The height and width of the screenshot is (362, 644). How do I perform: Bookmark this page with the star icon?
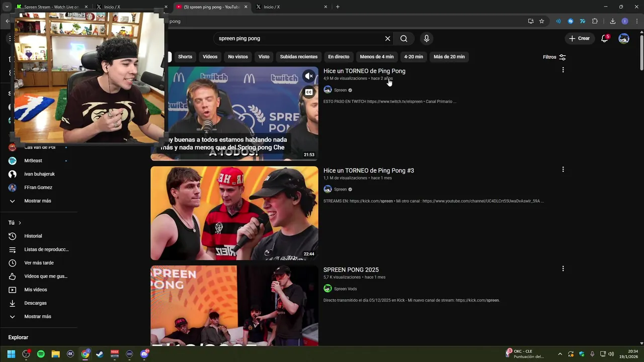pyautogui.click(x=541, y=21)
